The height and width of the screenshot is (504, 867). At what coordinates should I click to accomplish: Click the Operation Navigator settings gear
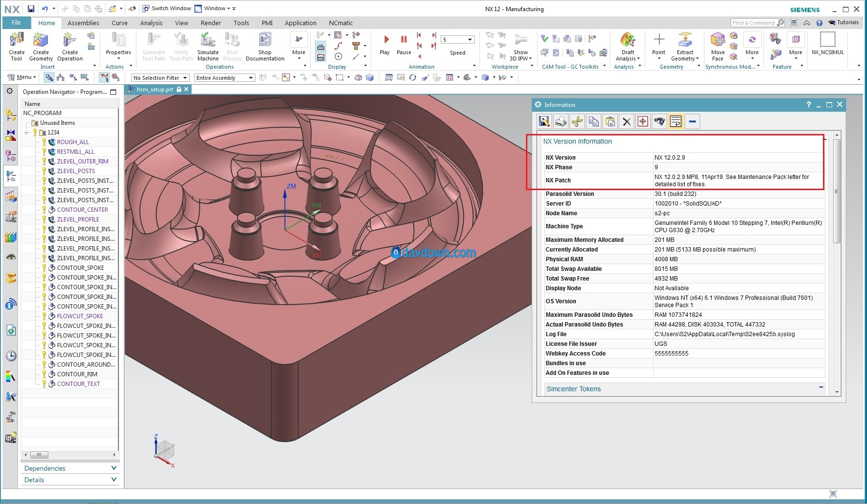(9, 91)
